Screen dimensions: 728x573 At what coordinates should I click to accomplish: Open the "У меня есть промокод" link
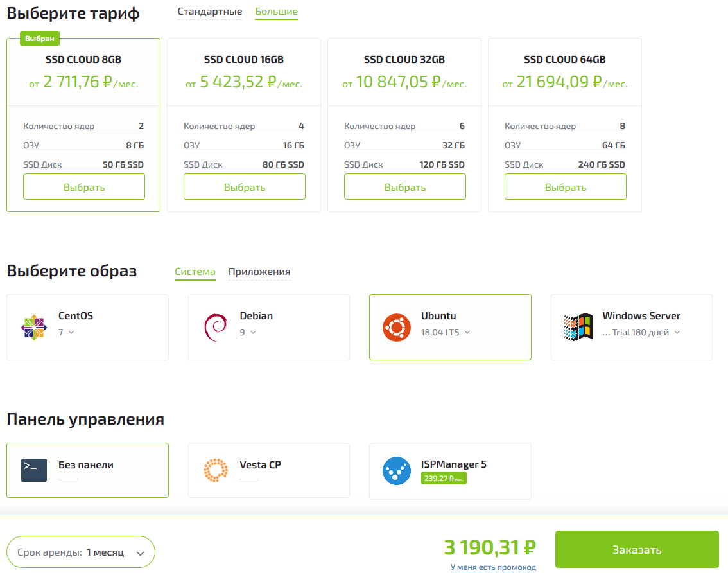pos(492,567)
